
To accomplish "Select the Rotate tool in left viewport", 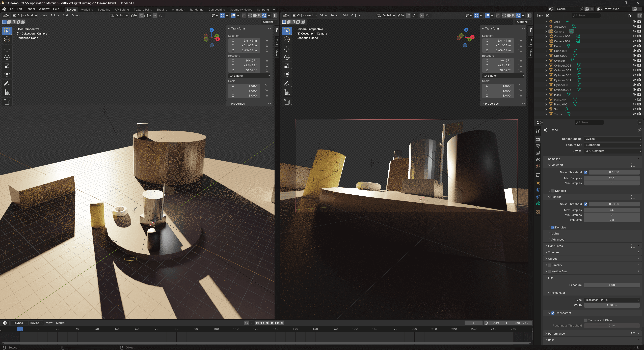I will click(7, 57).
